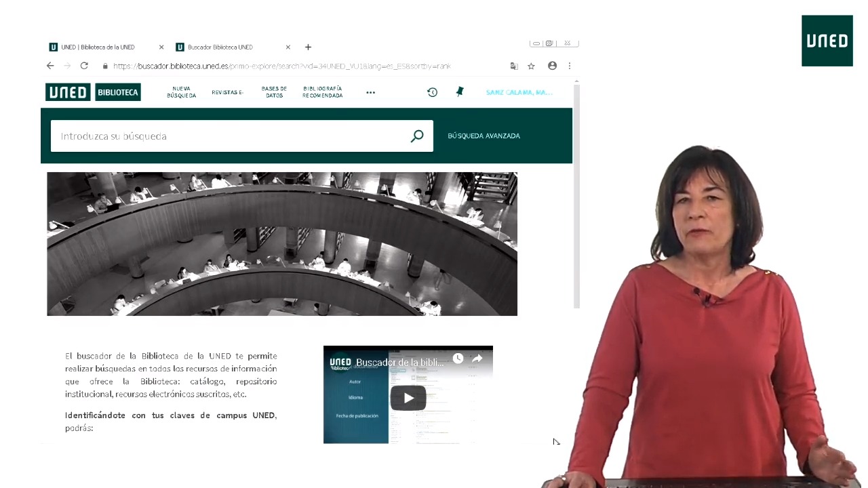Bookmark this page with the star icon
This screenshot has height=488, width=868.
pos(532,66)
